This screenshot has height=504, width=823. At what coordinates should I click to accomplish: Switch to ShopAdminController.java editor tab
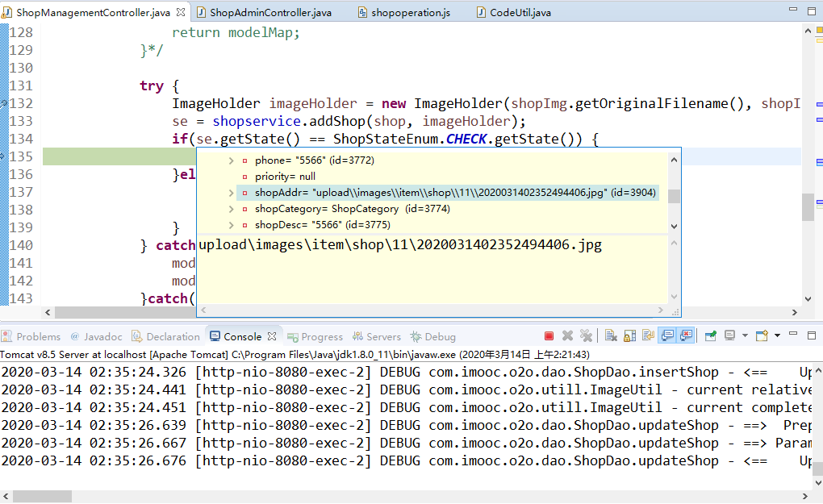[270, 13]
